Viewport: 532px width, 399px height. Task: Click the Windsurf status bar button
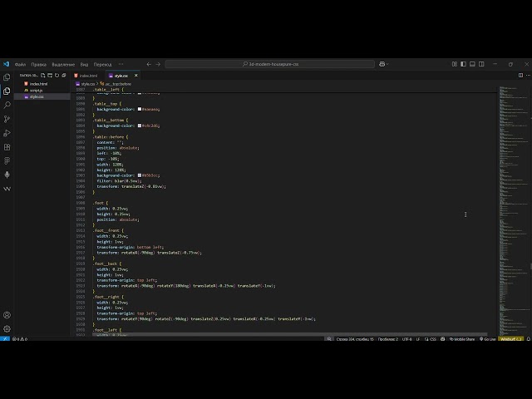[x=511, y=339]
